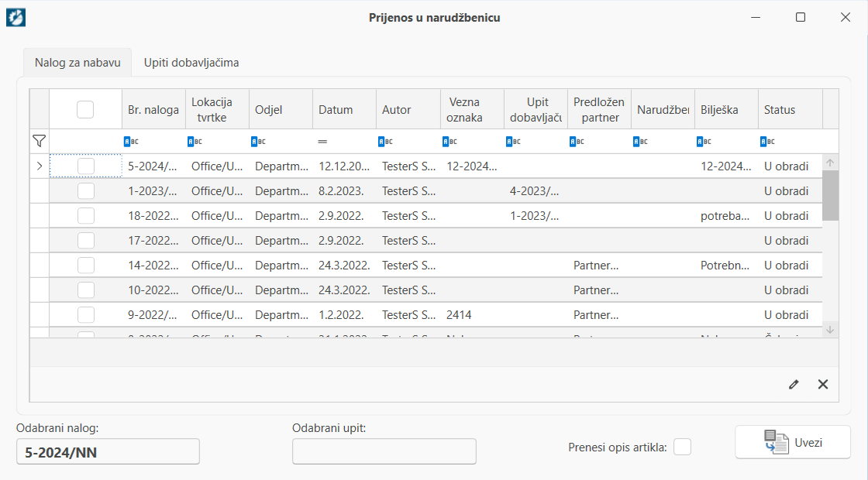Click the X clear icon below the grid
The image size is (868, 480).
(x=823, y=384)
